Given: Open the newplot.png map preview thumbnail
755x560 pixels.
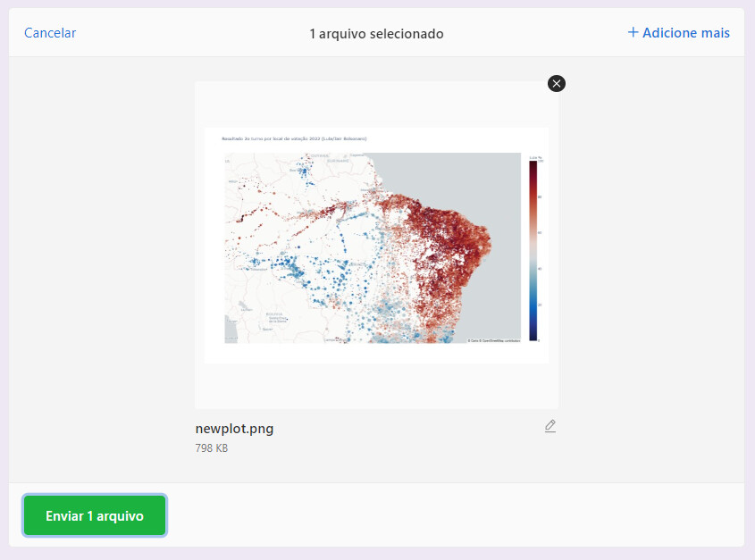Looking at the screenshot, I should point(376,245).
